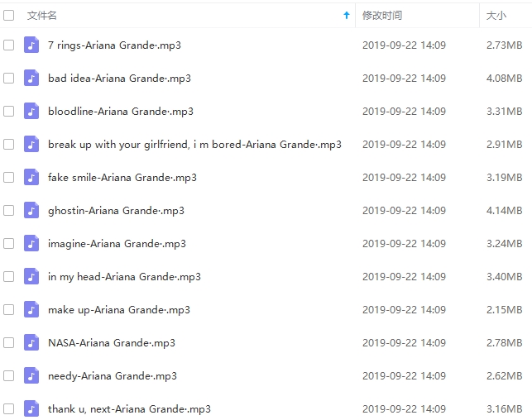Check the box for bloodline-Ariana Grande.mp3
The image size is (532, 420).
(x=8, y=111)
